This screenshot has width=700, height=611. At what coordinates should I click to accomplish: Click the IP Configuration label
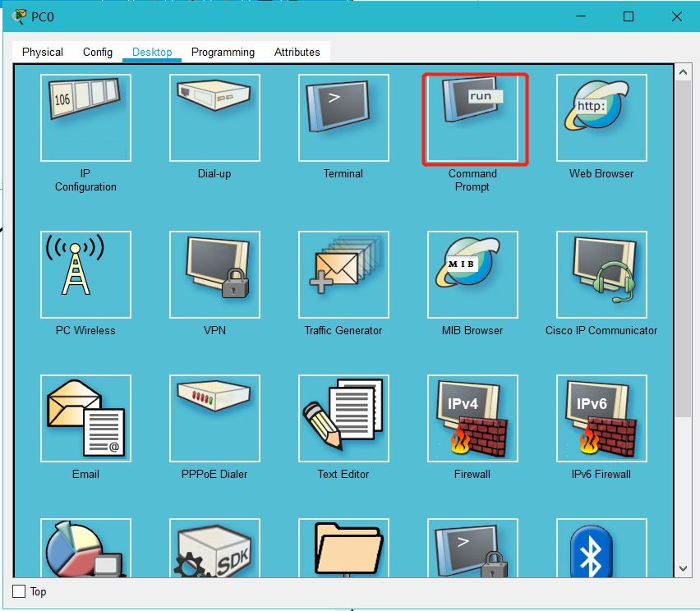(85, 181)
